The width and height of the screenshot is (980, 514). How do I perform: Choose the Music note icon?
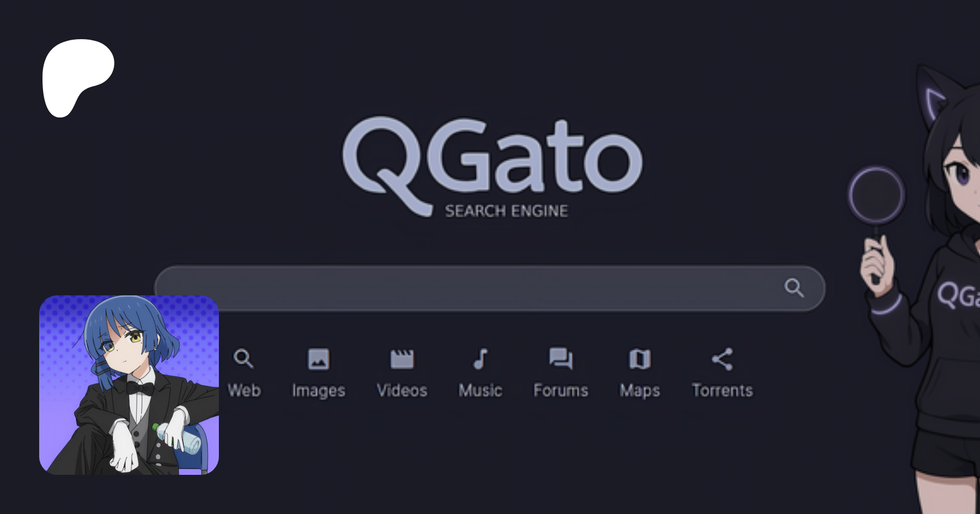click(x=480, y=359)
